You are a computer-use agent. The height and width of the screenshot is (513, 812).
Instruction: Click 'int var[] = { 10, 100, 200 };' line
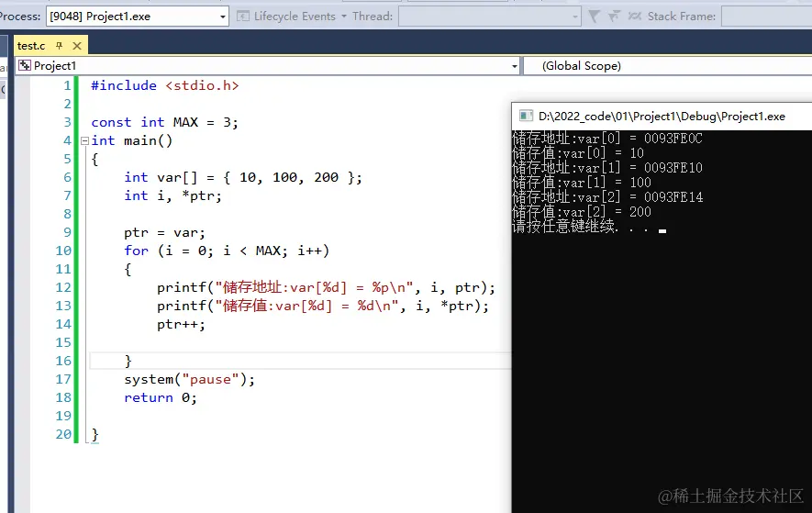coord(243,177)
